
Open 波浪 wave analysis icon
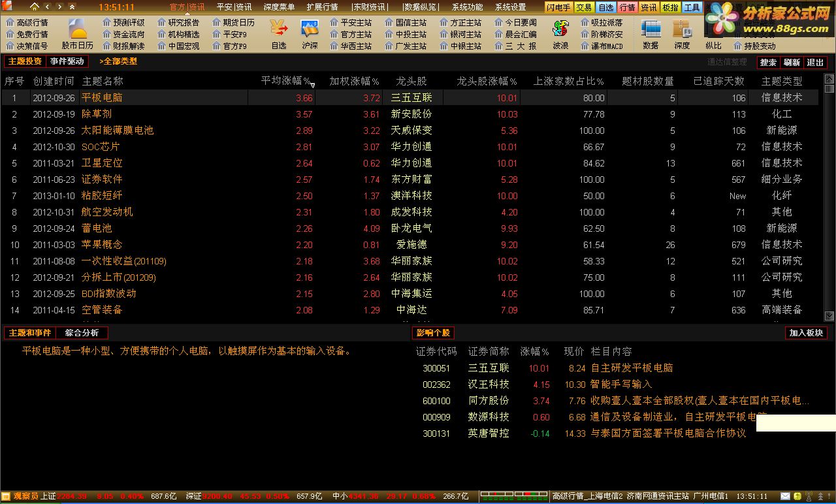click(x=560, y=34)
